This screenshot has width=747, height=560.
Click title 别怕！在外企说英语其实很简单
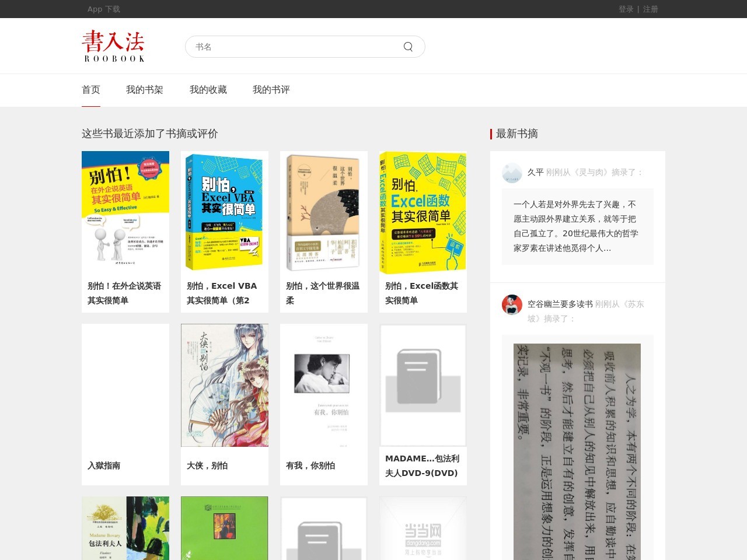(124, 293)
